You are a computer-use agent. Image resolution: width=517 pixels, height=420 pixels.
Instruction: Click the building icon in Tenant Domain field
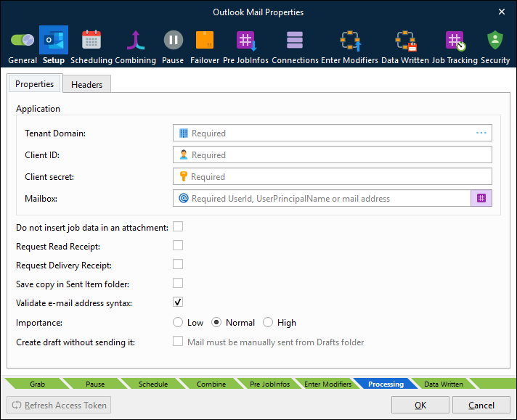coord(184,133)
